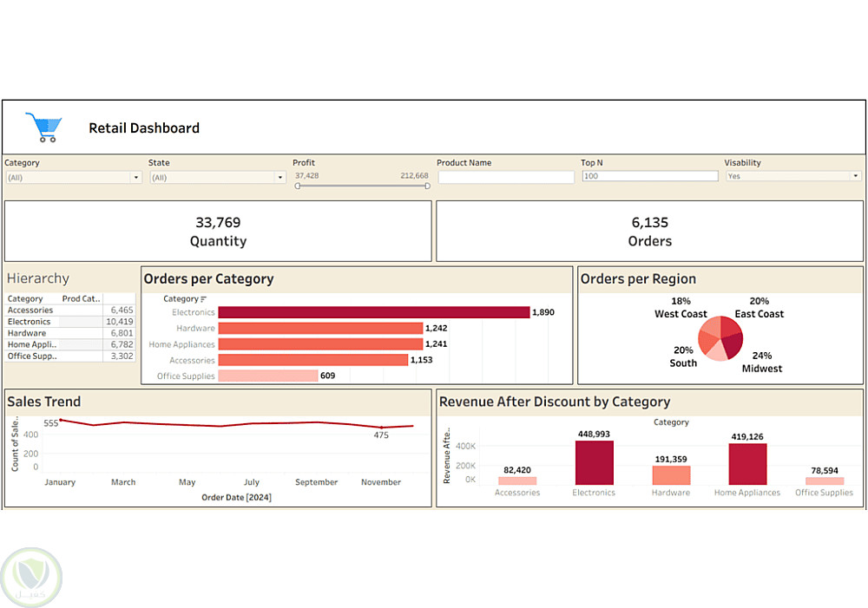Image resolution: width=868 pixels, height=608 pixels.
Task: Open the Category filter dropdown
Action: [74, 178]
